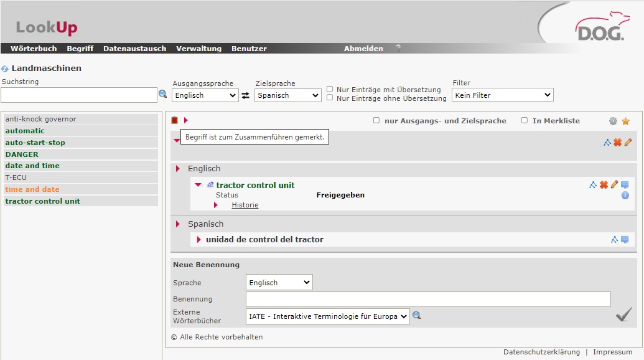644x360 pixels.
Task: Swap source and target languages
Action: pos(246,95)
